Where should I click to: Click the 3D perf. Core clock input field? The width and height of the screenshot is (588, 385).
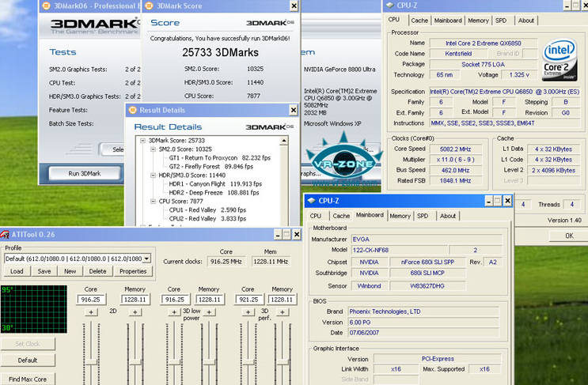click(x=248, y=300)
